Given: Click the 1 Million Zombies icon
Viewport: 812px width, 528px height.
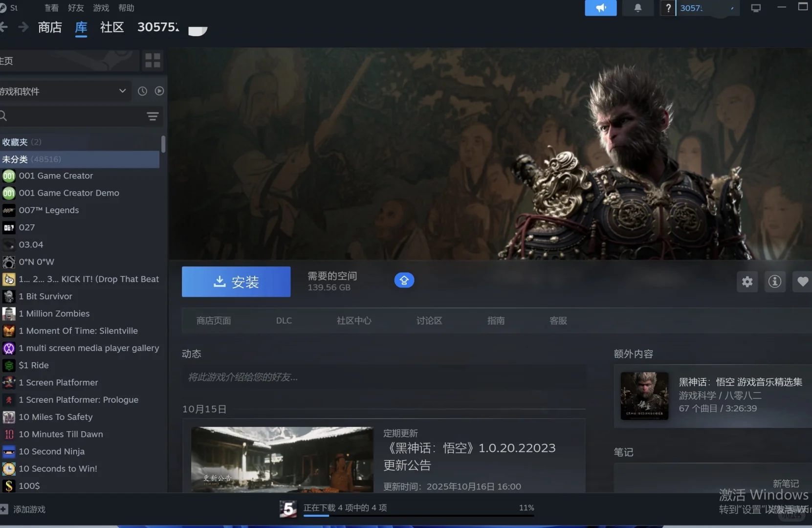Looking at the screenshot, I should [9, 313].
